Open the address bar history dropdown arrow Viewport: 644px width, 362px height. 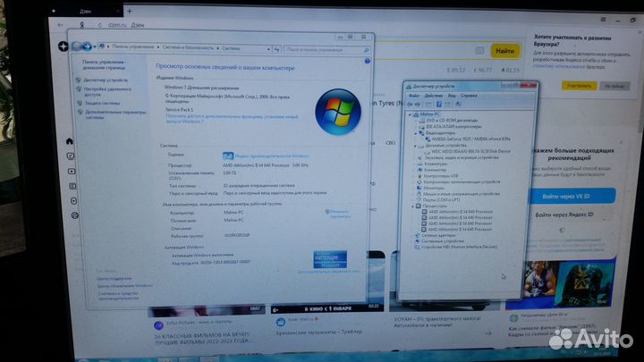pos(268,49)
